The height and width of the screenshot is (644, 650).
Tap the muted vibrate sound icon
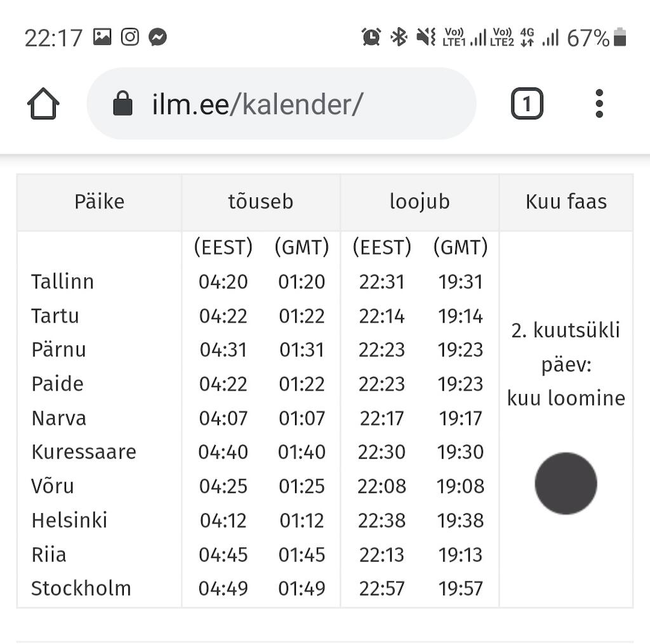426,37
